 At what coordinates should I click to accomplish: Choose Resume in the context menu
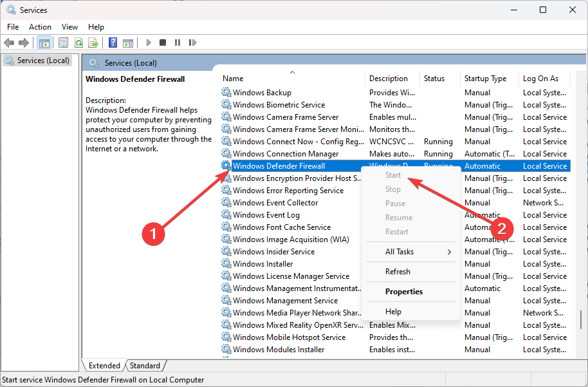399,218
